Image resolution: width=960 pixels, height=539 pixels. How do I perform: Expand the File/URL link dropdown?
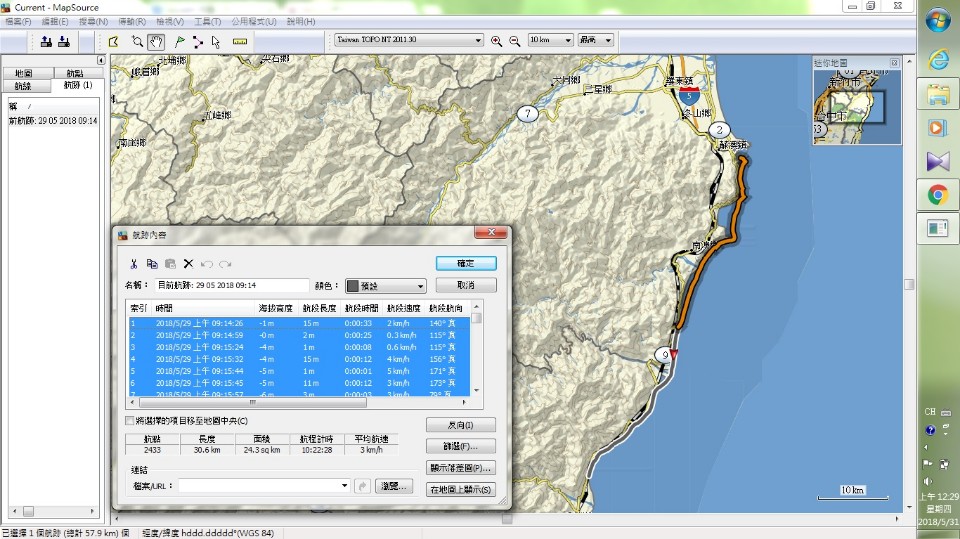[344, 486]
